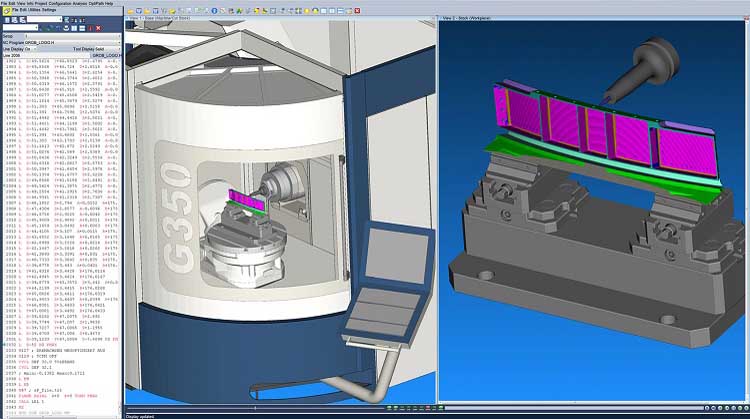Click the blue info circle icon
Image resolution: width=750 pixels, height=419 pixels.
(214, 11)
